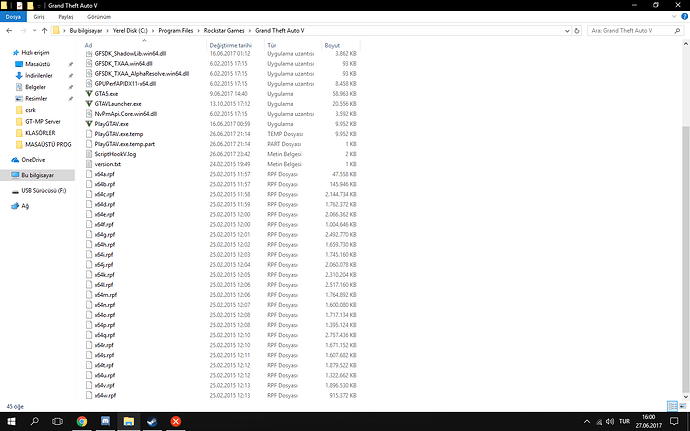
Task: Select the GTAVLauncher.exe icon
Action: click(x=89, y=104)
